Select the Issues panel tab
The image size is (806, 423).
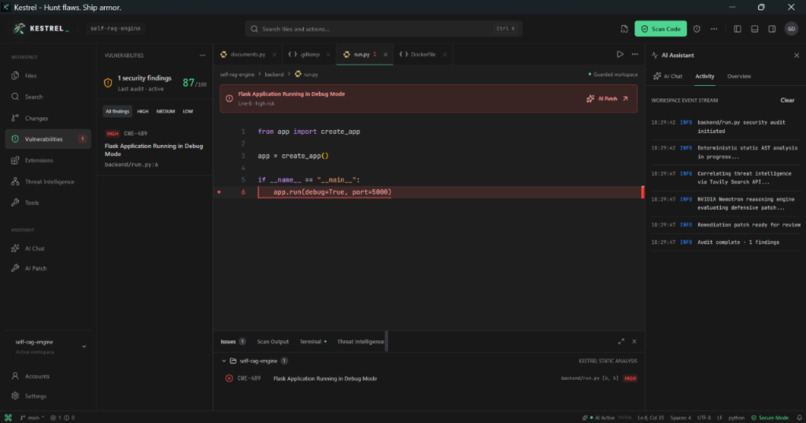tap(233, 341)
